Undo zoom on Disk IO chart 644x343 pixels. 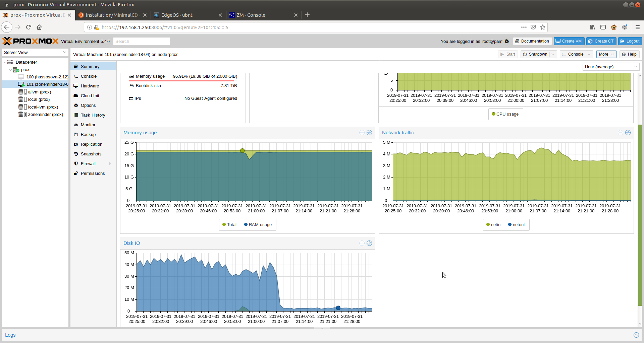(362, 243)
